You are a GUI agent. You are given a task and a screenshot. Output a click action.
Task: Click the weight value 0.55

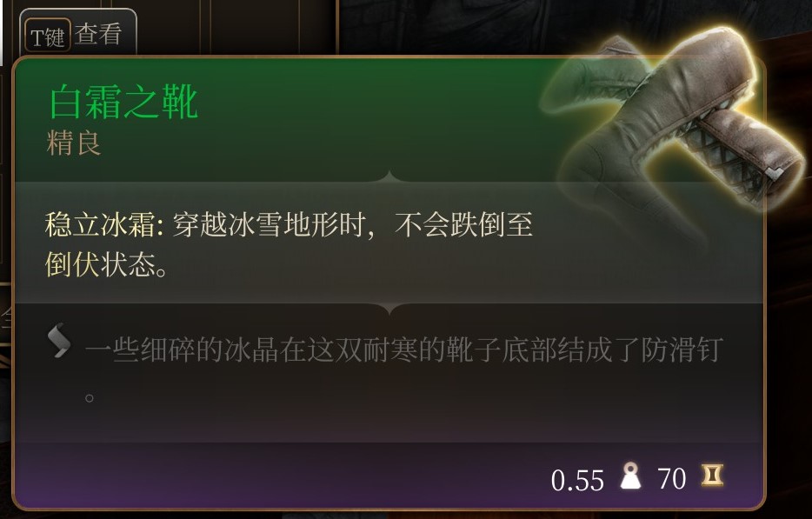[577, 480]
